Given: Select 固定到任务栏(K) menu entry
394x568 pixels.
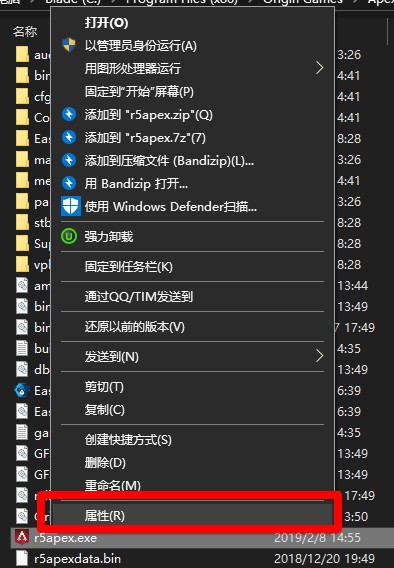Looking at the screenshot, I should (129, 267).
